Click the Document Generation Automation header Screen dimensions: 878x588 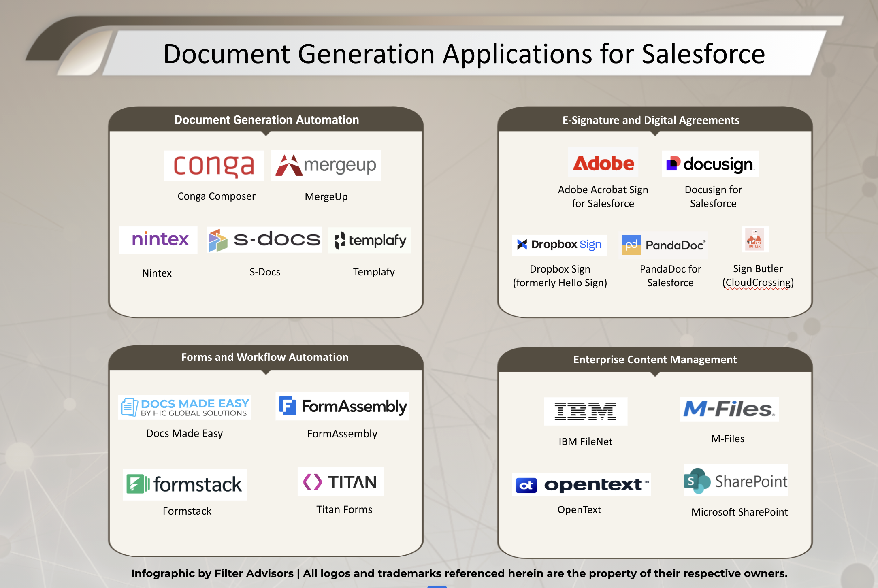(x=266, y=120)
